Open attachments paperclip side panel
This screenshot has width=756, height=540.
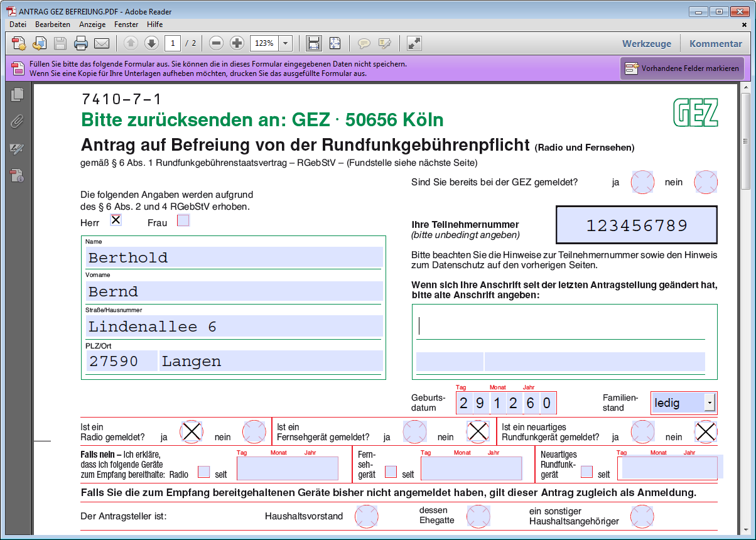pos(17,122)
